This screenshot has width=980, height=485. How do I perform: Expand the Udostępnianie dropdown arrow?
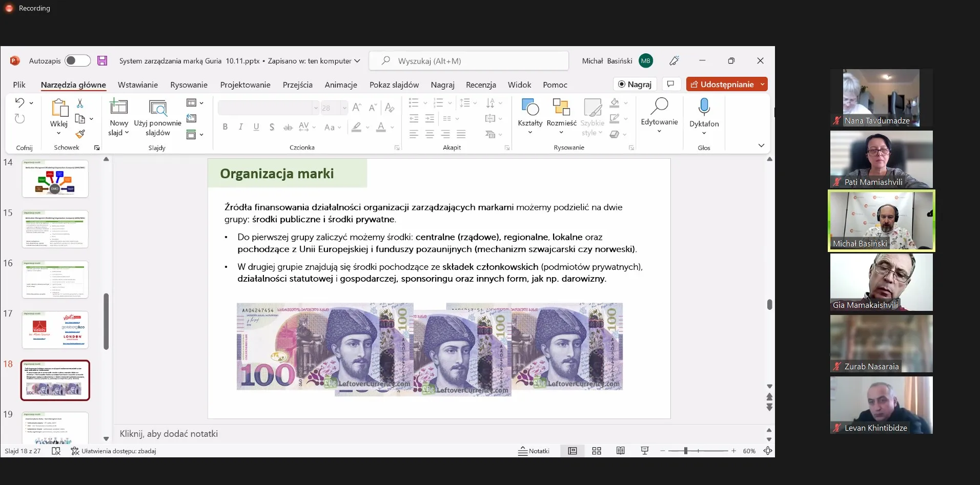tap(763, 85)
